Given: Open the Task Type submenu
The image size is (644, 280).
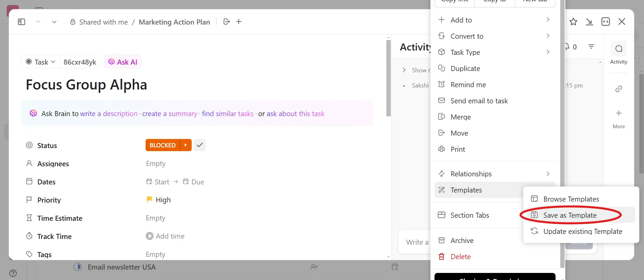Looking at the screenshot, I should pyautogui.click(x=494, y=52).
